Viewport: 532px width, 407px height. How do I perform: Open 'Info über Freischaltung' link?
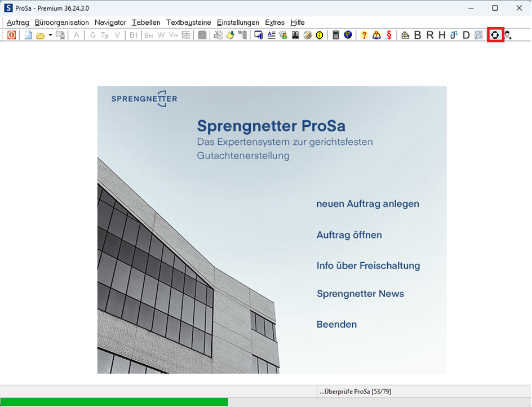click(368, 266)
